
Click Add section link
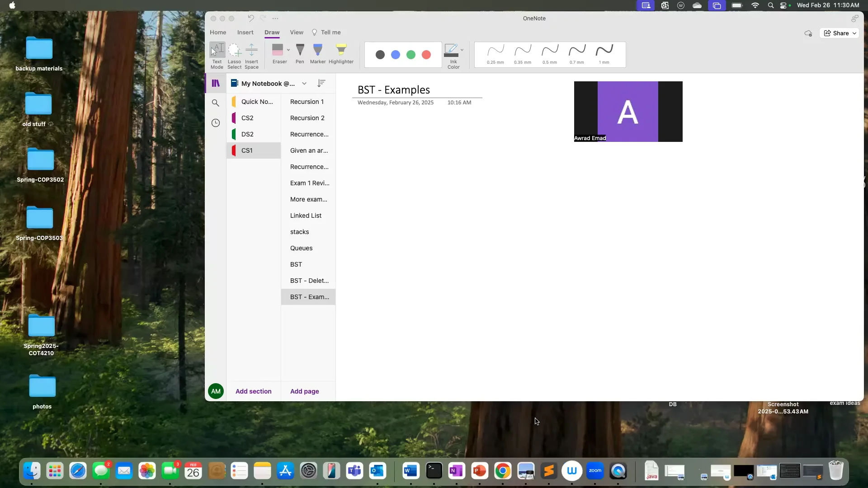pos(253,391)
